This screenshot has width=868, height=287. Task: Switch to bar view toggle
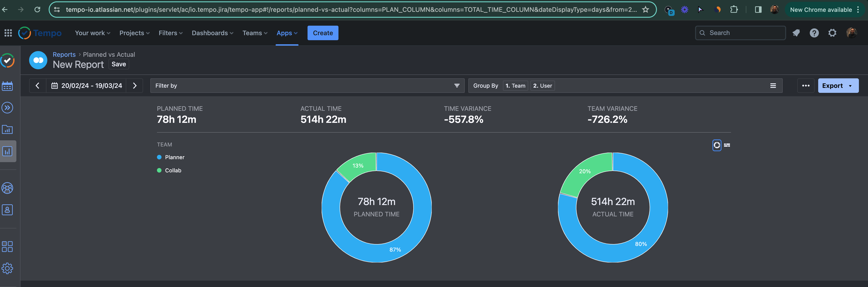727,145
